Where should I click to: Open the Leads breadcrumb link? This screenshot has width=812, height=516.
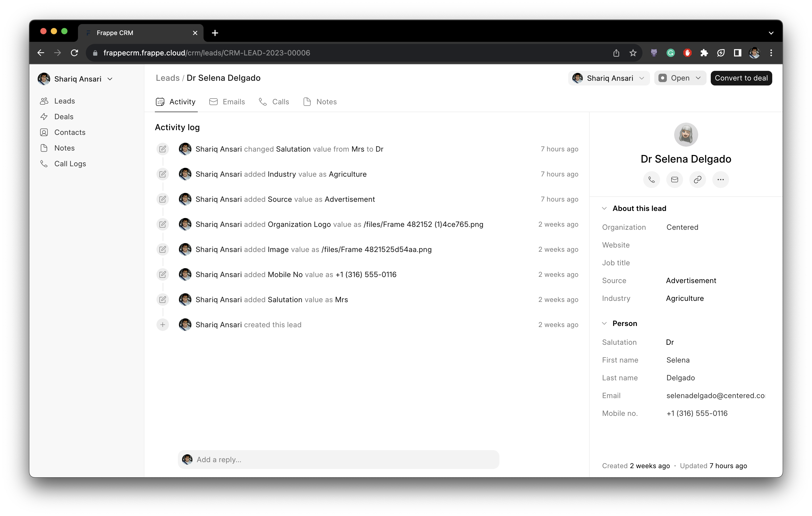click(x=168, y=78)
